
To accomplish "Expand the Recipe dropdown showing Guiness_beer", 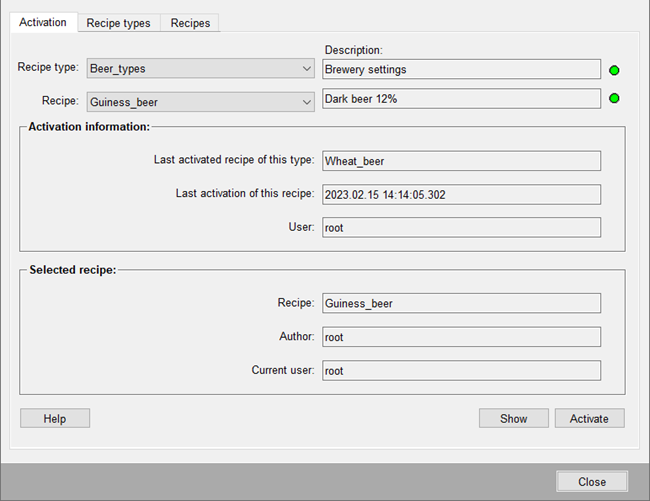I will coord(306,102).
